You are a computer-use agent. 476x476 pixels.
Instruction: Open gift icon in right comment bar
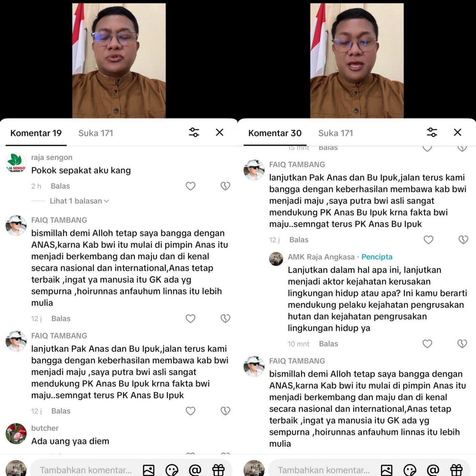tap(456, 470)
